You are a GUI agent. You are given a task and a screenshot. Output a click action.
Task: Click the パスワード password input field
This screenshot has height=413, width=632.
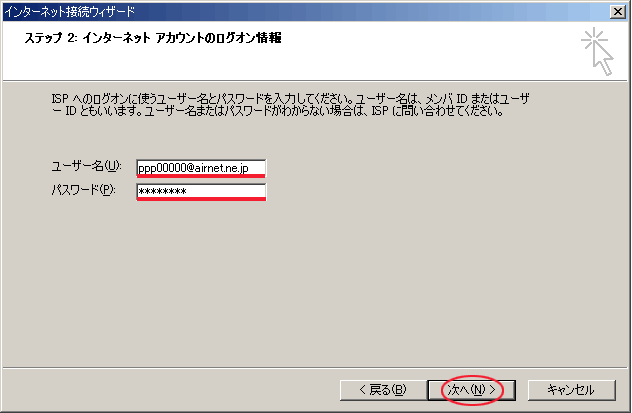200,190
